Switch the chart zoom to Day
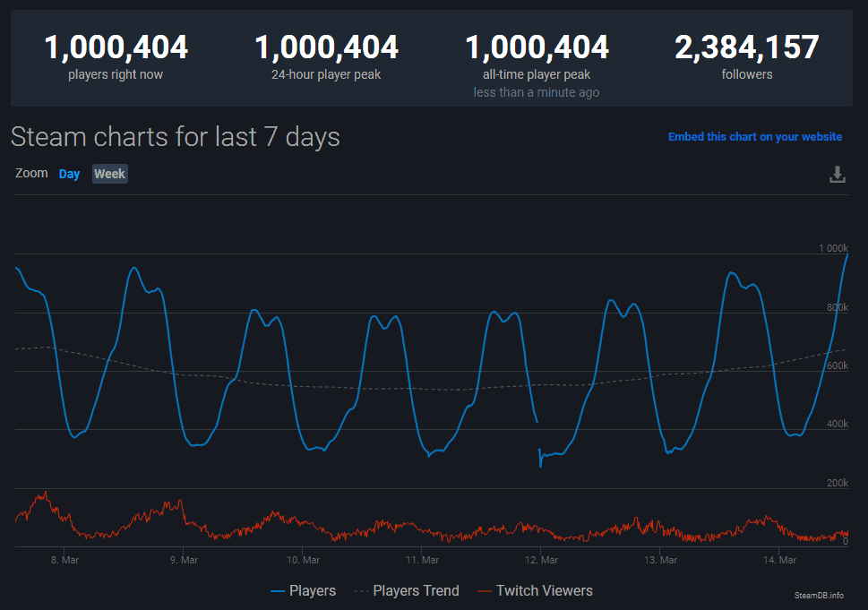The width and height of the screenshot is (868, 610). (x=69, y=174)
